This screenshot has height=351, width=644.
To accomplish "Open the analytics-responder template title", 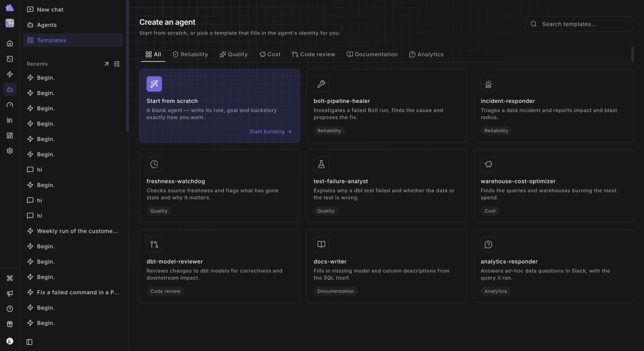I will click(x=509, y=261).
